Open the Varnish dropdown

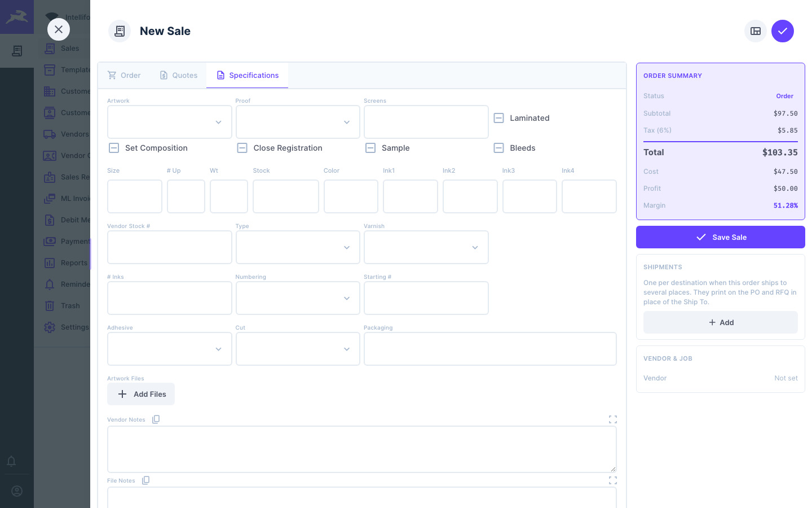coord(426,247)
